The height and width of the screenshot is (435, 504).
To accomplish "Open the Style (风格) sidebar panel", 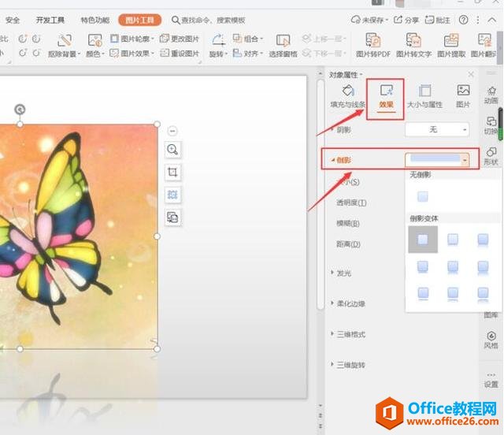I will tap(491, 340).
